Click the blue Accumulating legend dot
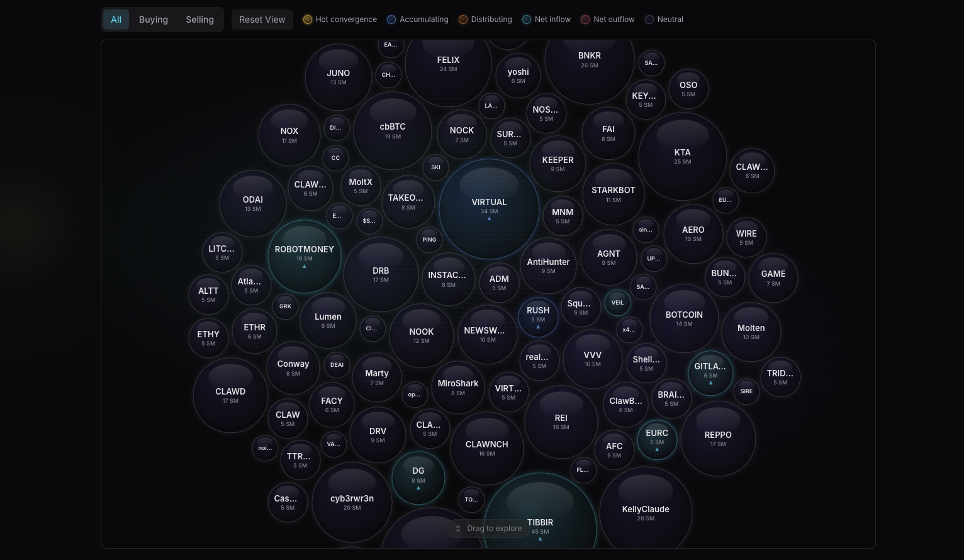Image resolution: width=964 pixels, height=560 pixels. click(x=391, y=20)
